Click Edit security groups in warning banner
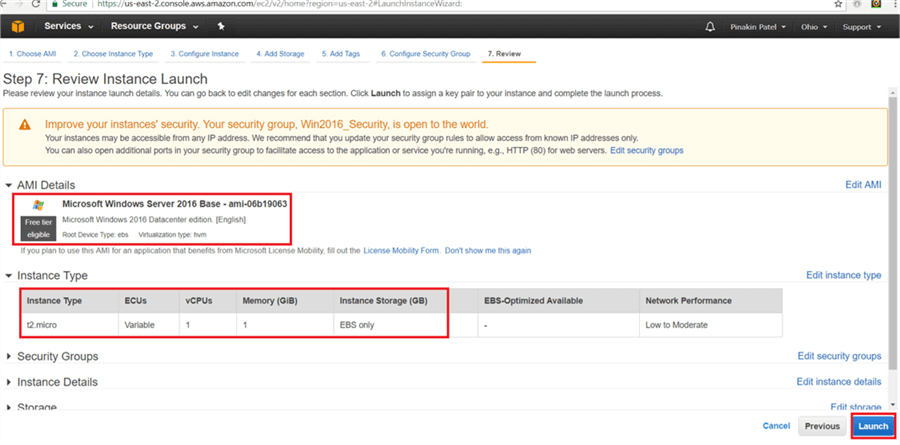Viewport: 900px width, 445px height. click(x=647, y=150)
